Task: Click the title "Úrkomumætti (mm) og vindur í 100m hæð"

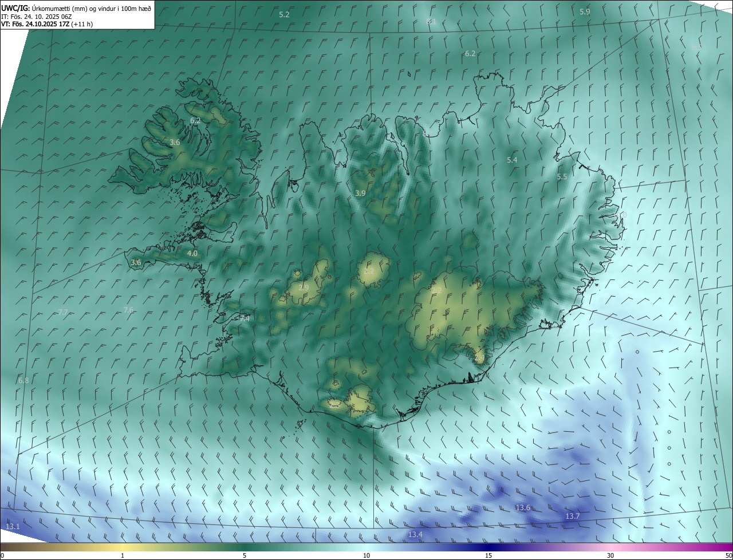Action: point(92,8)
